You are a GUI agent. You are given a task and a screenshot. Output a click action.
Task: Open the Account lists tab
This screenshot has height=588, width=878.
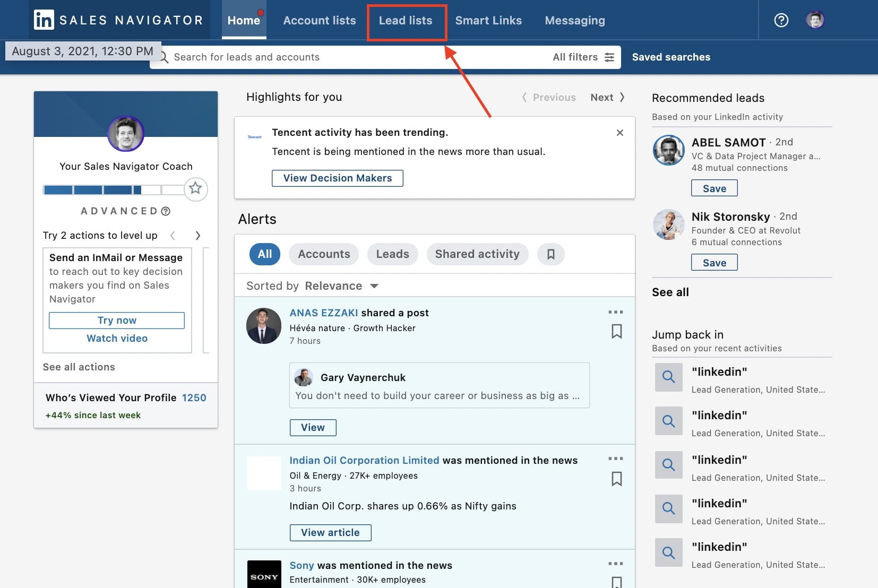(x=320, y=21)
